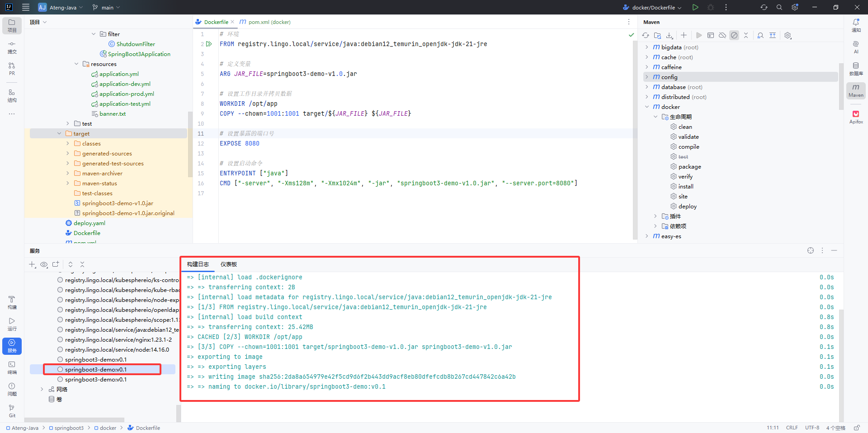The image size is (868, 433).
Task: Click the run gutter icon beside FROM line
Action: click(209, 44)
